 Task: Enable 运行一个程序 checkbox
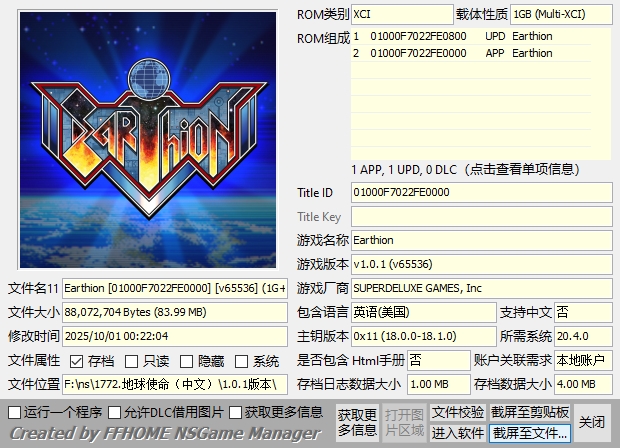point(15,412)
